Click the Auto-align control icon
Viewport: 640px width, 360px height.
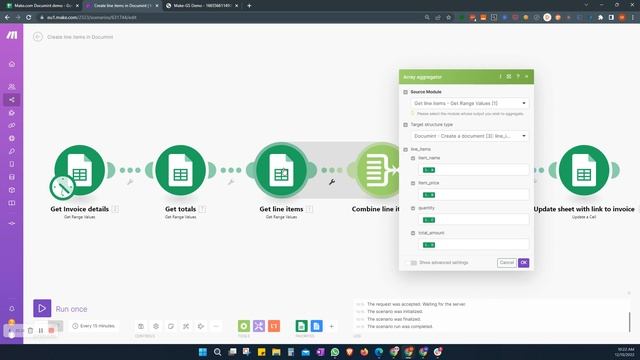(186, 326)
